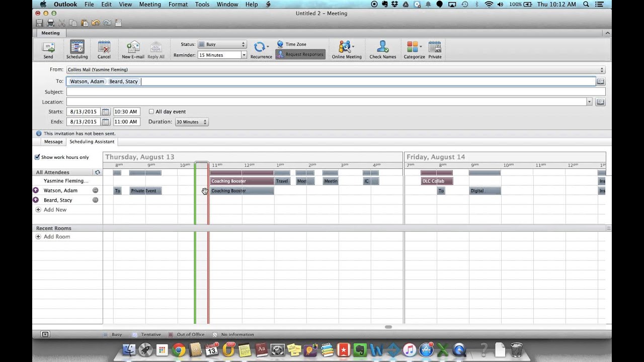Open the Tools menu
Screen dimensions: 644x362
(x=202, y=5)
